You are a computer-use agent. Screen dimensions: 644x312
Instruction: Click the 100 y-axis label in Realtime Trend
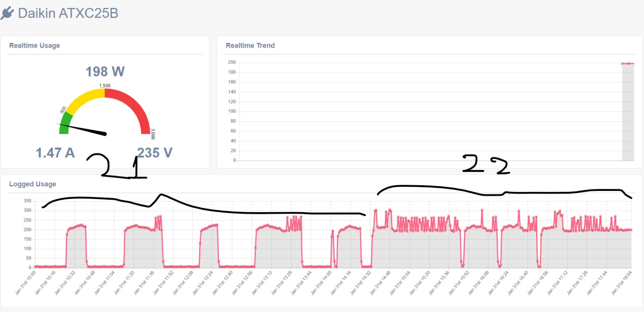click(232, 112)
